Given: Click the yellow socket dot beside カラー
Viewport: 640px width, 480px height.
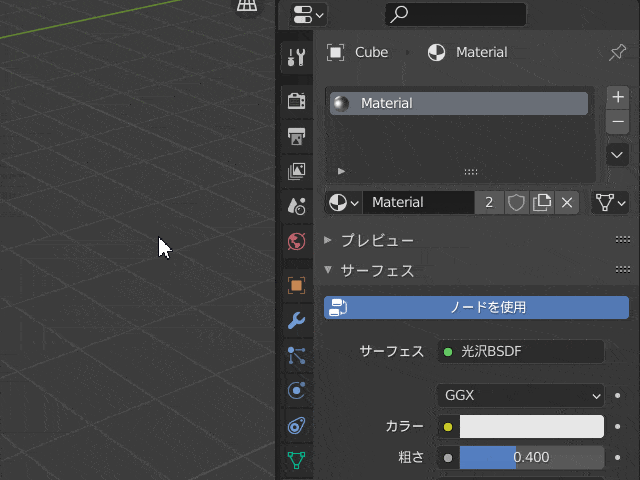Looking at the screenshot, I should [x=448, y=427].
